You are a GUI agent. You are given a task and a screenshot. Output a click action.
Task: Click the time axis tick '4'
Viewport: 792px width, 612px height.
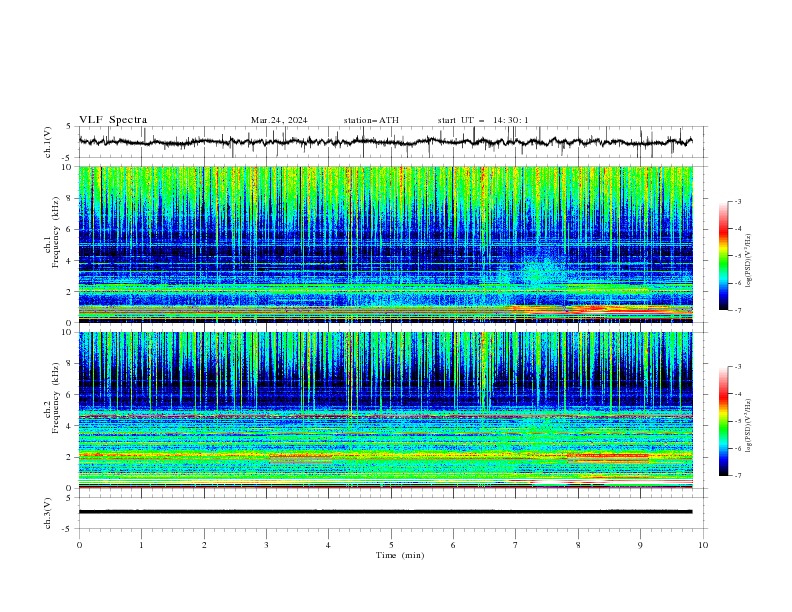coord(329,545)
